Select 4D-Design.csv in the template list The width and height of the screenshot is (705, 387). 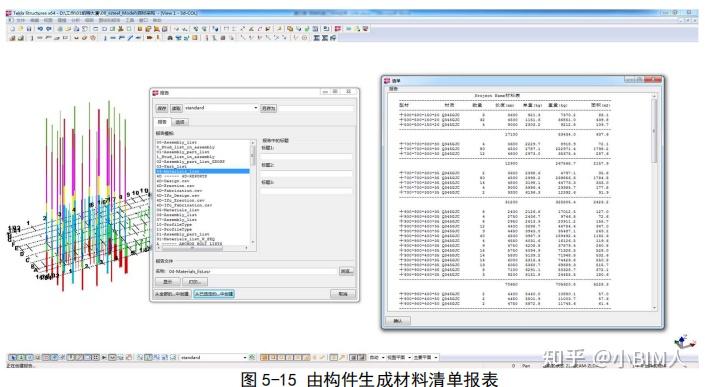click(x=173, y=181)
